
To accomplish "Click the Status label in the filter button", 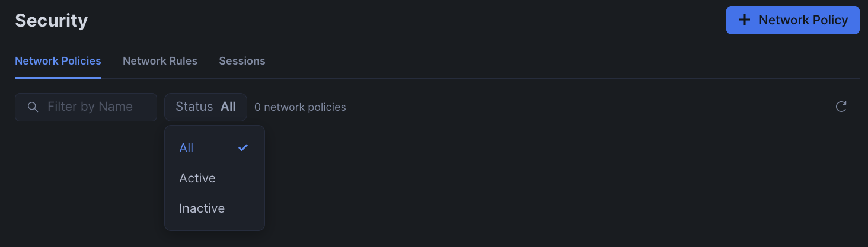I will click(x=194, y=107).
